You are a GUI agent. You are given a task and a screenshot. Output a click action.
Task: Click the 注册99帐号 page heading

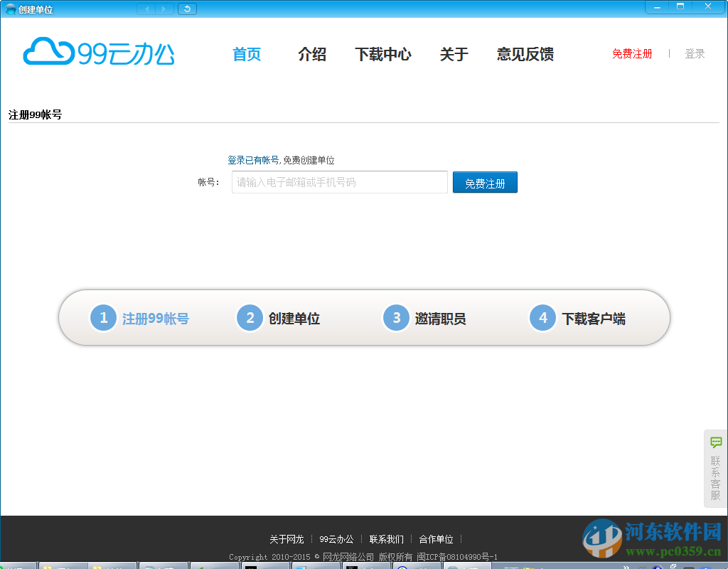point(36,115)
